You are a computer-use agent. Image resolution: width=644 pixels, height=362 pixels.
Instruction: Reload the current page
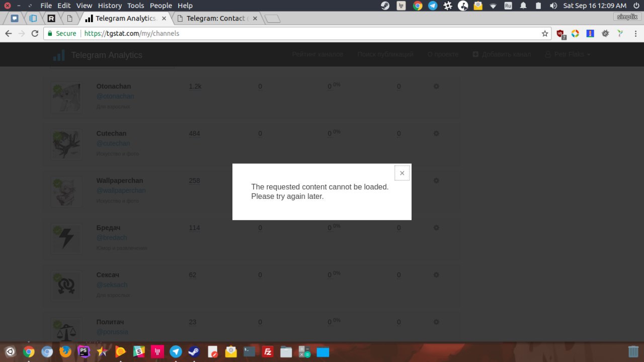coord(35,34)
